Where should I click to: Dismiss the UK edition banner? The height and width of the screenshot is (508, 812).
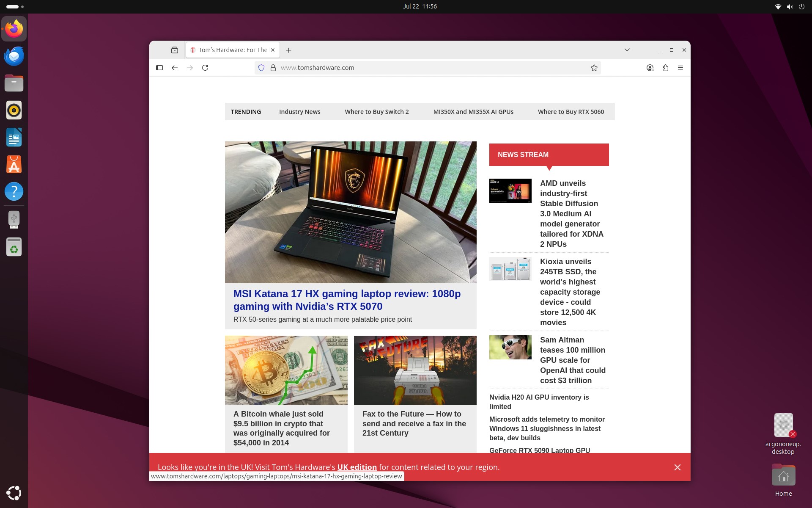[x=678, y=467]
